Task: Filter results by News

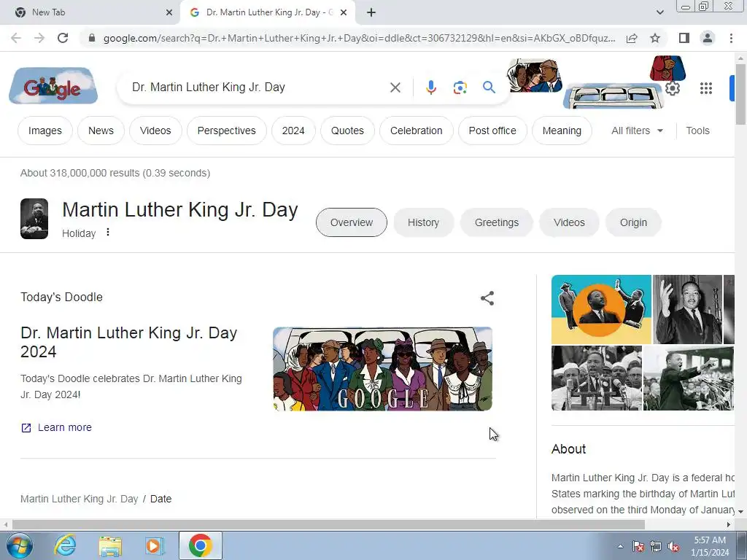Action: (x=101, y=131)
